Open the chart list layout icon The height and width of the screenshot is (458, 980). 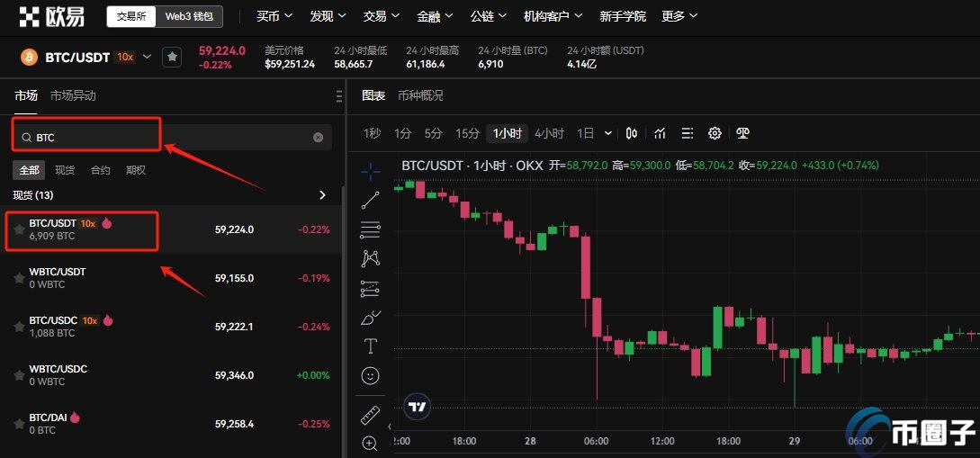pos(688,133)
